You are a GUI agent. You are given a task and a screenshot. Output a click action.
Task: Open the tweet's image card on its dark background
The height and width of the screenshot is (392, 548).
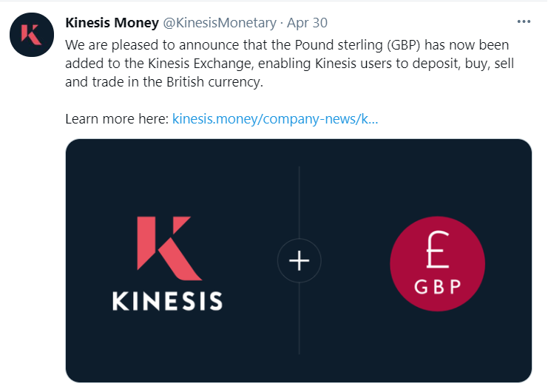click(x=355, y=340)
